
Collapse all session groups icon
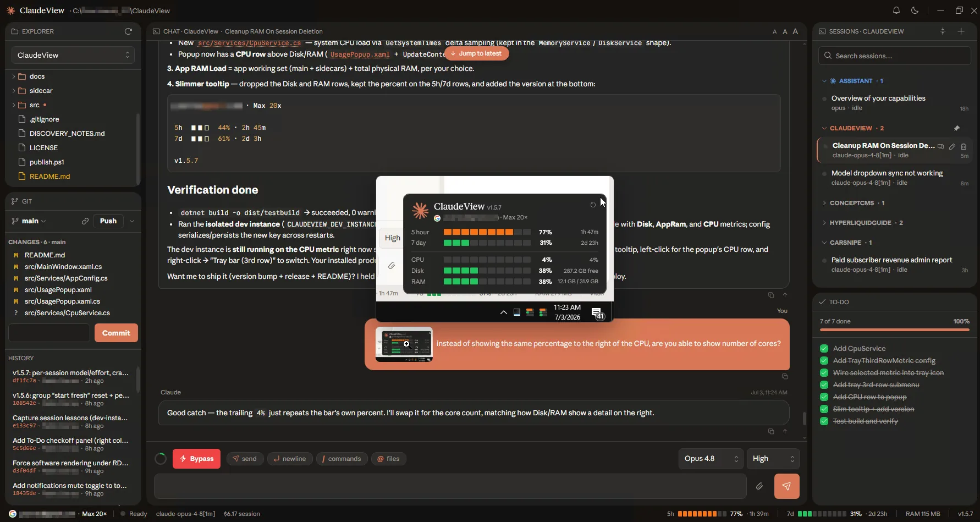[x=943, y=31]
